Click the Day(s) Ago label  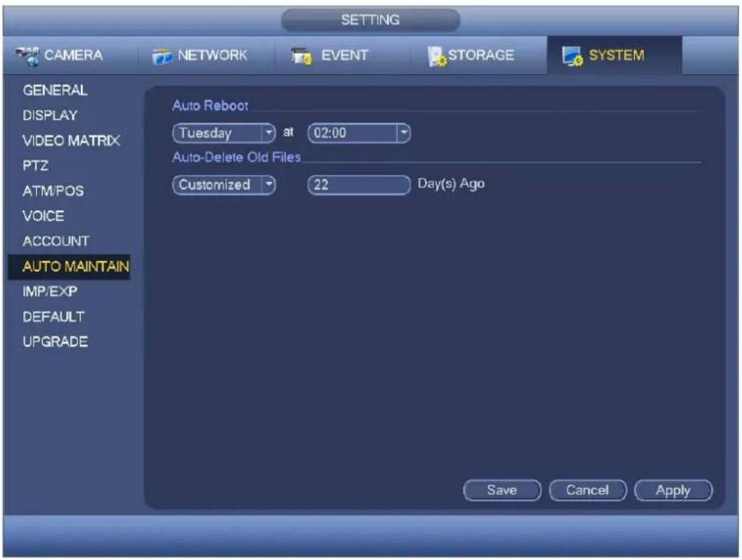click(x=451, y=184)
